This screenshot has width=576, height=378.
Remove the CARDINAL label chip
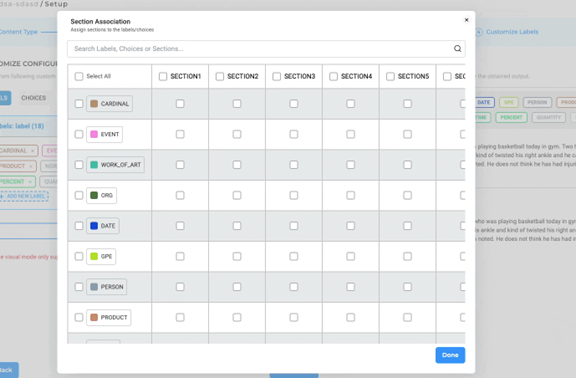click(32, 151)
